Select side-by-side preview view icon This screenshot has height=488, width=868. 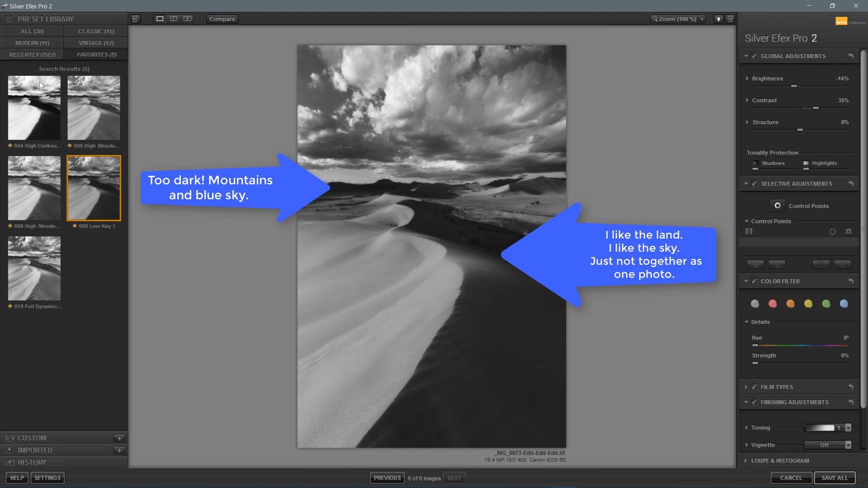(x=187, y=19)
